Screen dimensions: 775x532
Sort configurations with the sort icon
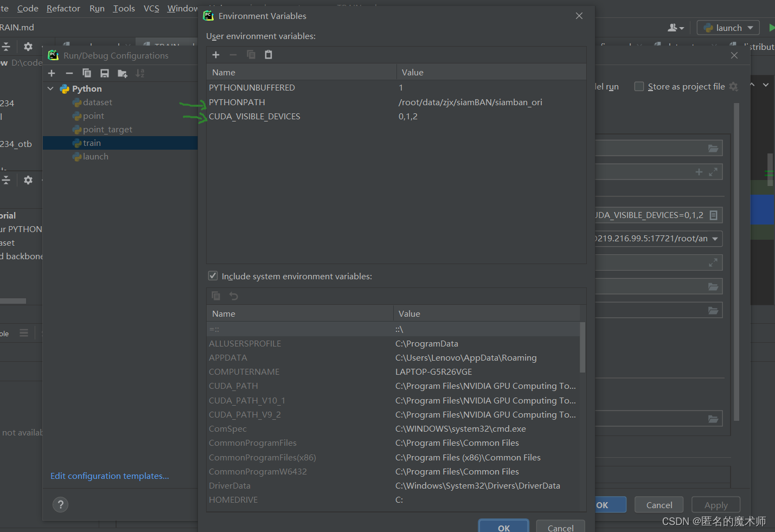tap(140, 73)
